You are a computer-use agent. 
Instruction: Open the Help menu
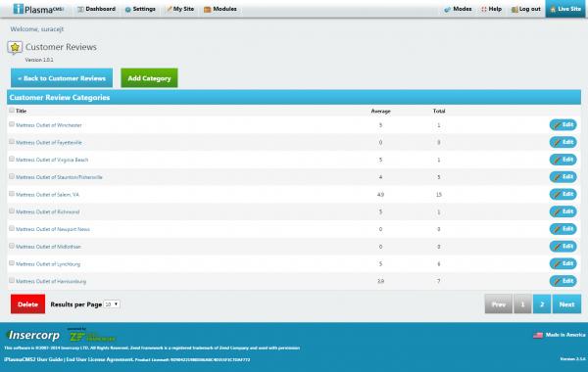point(491,9)
